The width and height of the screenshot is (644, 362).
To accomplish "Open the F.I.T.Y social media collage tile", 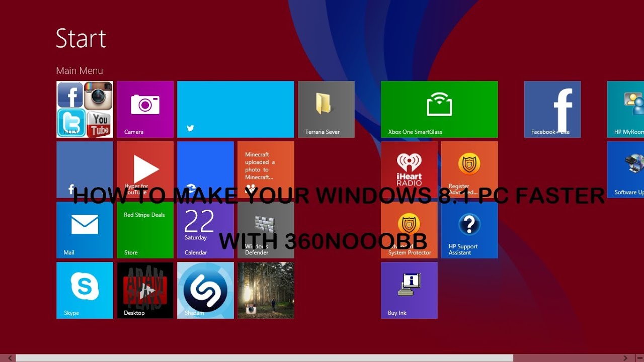I will click(x=85, y=109).
